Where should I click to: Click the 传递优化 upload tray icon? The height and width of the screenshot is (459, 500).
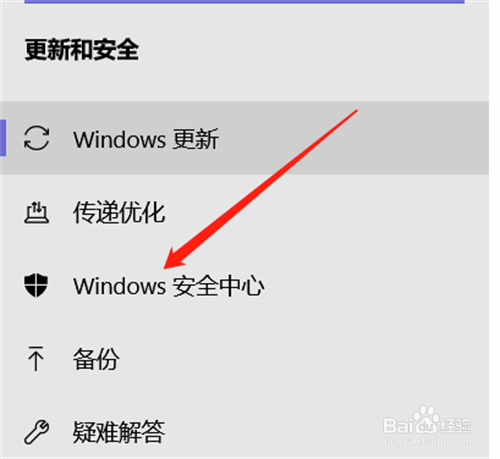[x=37, y=212]
